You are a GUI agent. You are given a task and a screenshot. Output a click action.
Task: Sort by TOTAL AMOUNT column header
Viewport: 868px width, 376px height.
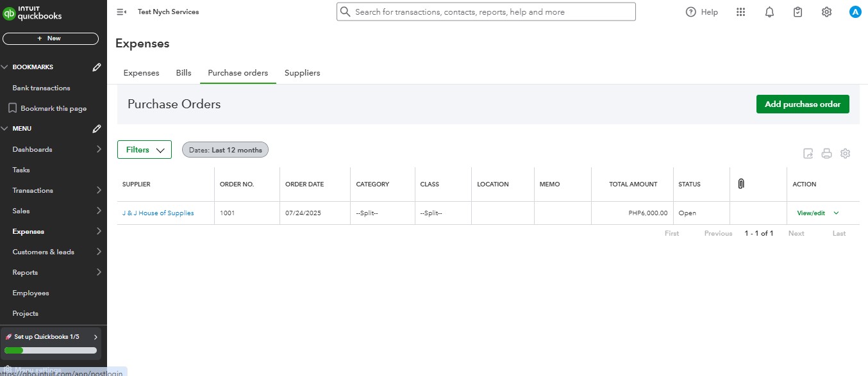click(x=633, y=184)
